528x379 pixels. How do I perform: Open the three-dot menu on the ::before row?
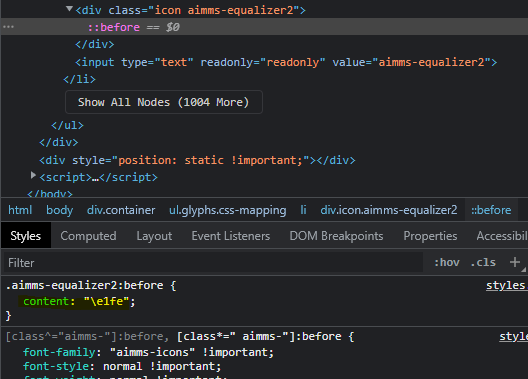(x=8, y=27)
